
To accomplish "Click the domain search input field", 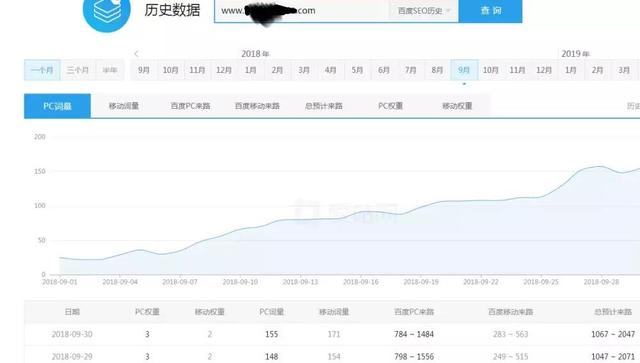I will (301, 11).
